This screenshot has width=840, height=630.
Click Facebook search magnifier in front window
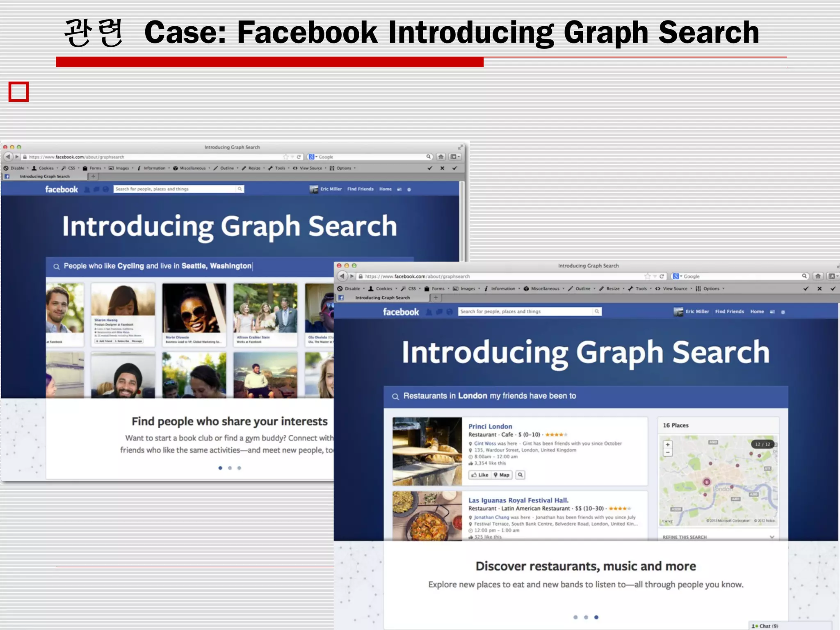click(597, 312)
